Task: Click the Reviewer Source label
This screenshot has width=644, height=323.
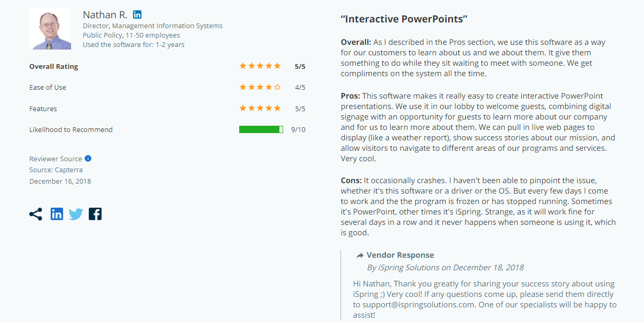Action: pos(55,159)
